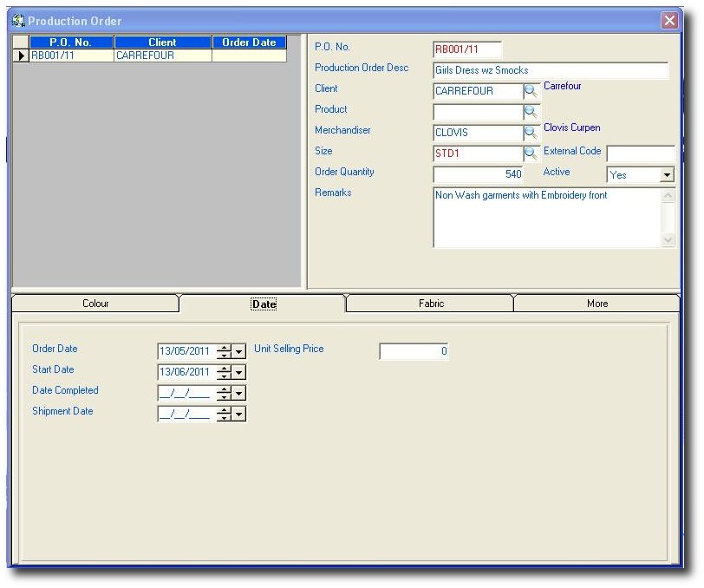Image resolution: width=704 pixels, height=588 pixels.
Task: Click the Client lookup magnifier icon
Action: (531, 91)
